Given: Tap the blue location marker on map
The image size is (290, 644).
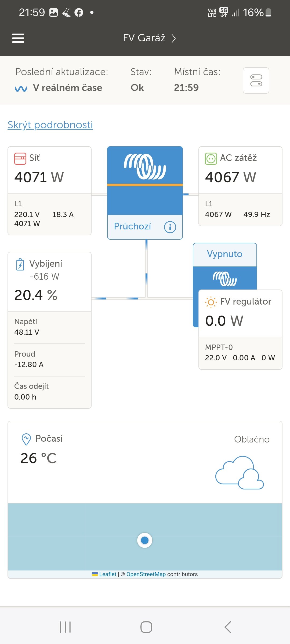Looking at the screenshot, I should coord(145,540).
